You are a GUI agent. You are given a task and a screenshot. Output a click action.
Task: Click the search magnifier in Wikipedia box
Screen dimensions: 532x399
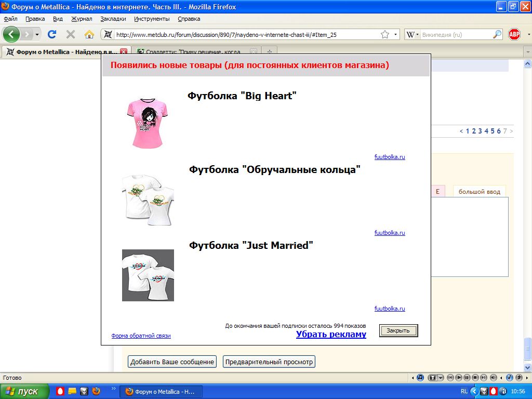(x=497, y=35)
